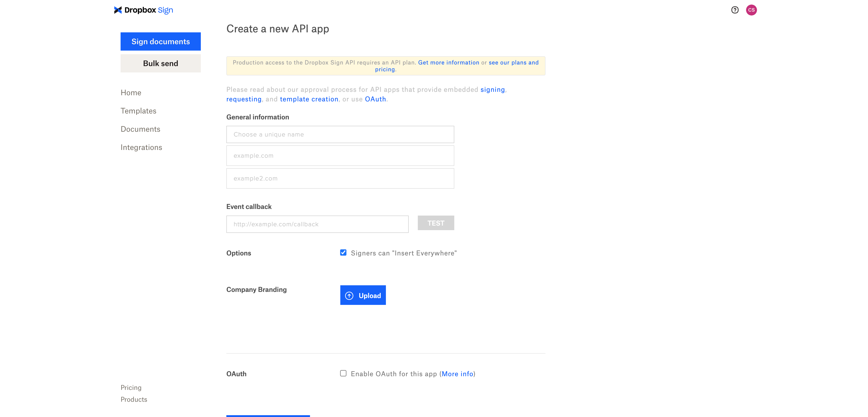Click the template creation link

coord(309,99)
